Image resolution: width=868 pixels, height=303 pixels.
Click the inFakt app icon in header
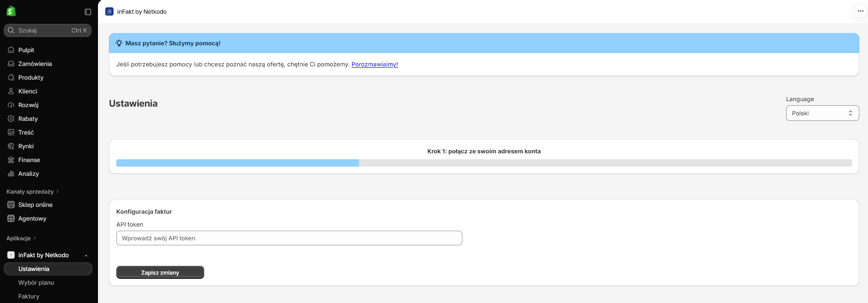pyautogui.click(x=109, y=11)
